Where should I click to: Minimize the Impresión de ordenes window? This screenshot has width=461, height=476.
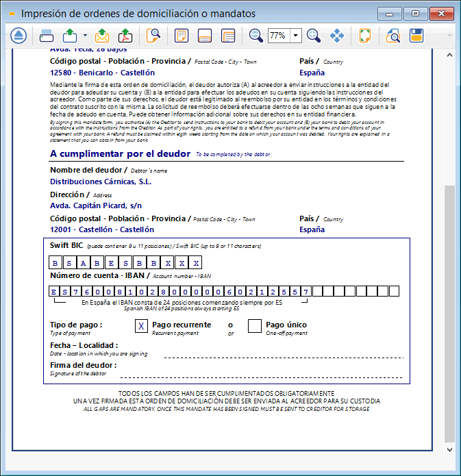pyautogui.click(x=389, y=14)
